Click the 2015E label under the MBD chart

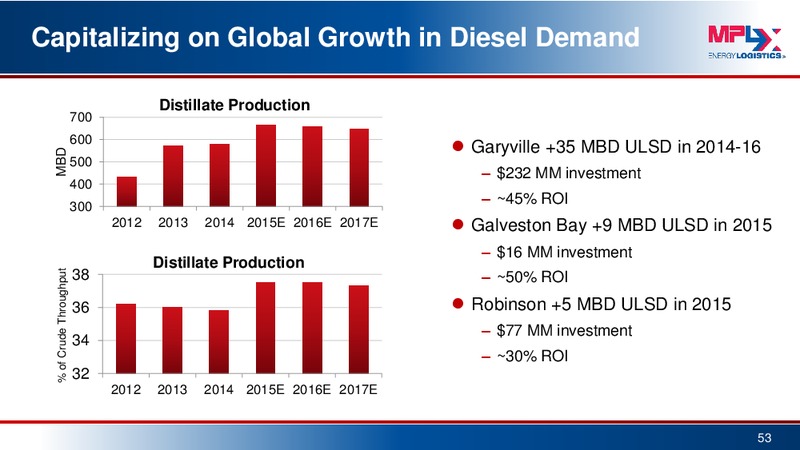266,222
